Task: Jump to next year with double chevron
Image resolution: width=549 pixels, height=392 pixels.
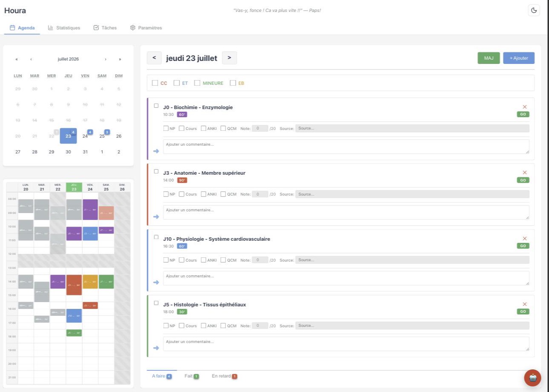Action: [x=120, y=59]
